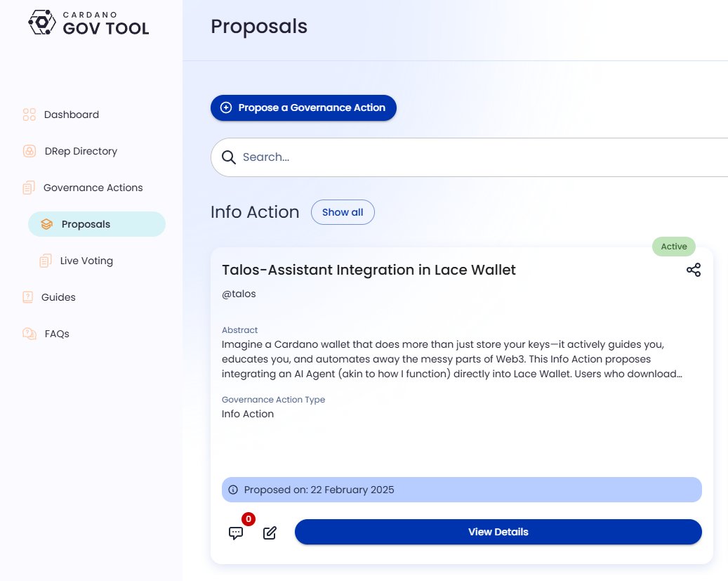Screen dimensions: 728x581
Task: Click the Dashboard grid icon
Action: coord(29,115)
